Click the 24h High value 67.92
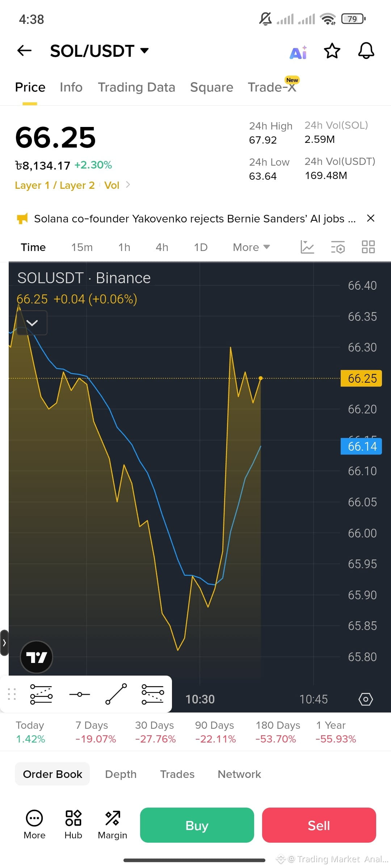391x868 pixels. coord(263,140)
